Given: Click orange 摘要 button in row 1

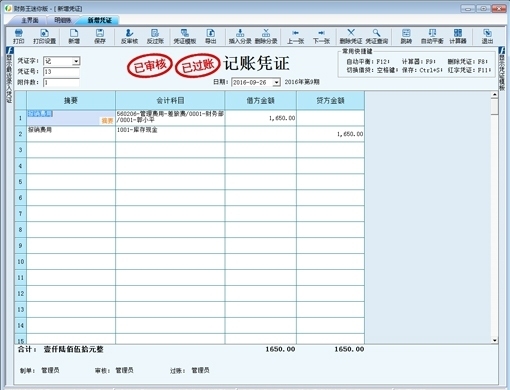Looking at the screenshot, I should point(107,121).
